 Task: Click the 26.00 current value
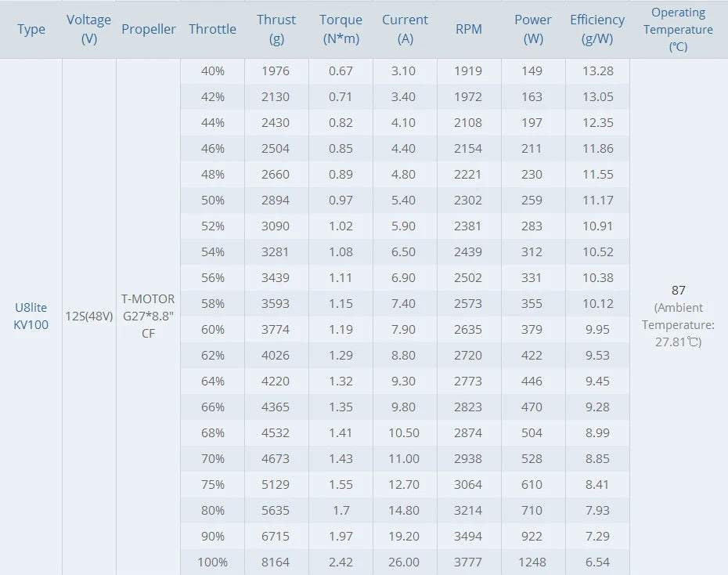pyautogui.click(x=405, y=562)
